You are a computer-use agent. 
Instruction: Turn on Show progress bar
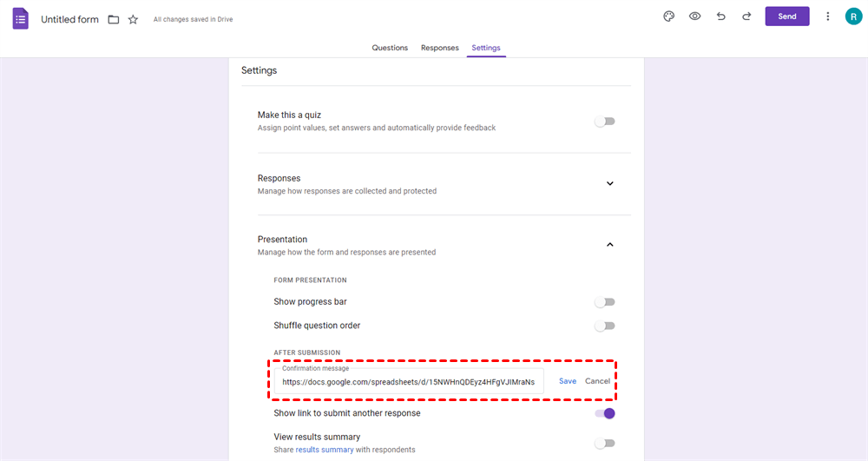click(605, 302)
